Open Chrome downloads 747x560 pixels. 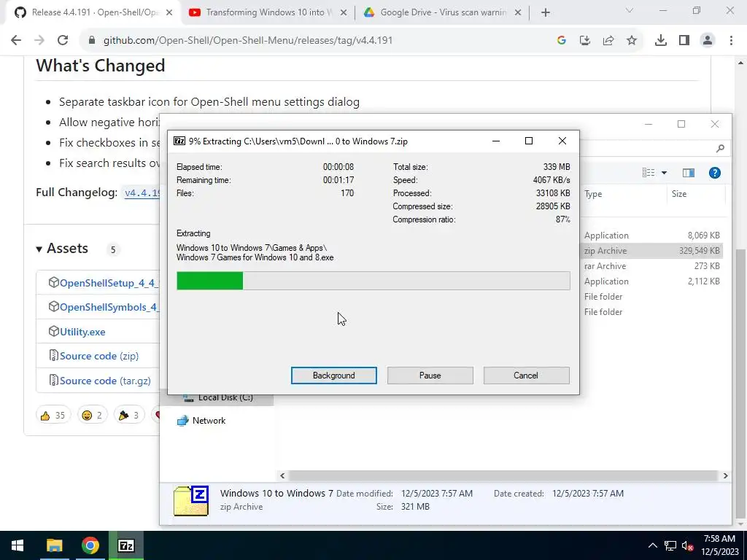coord(661,41)
